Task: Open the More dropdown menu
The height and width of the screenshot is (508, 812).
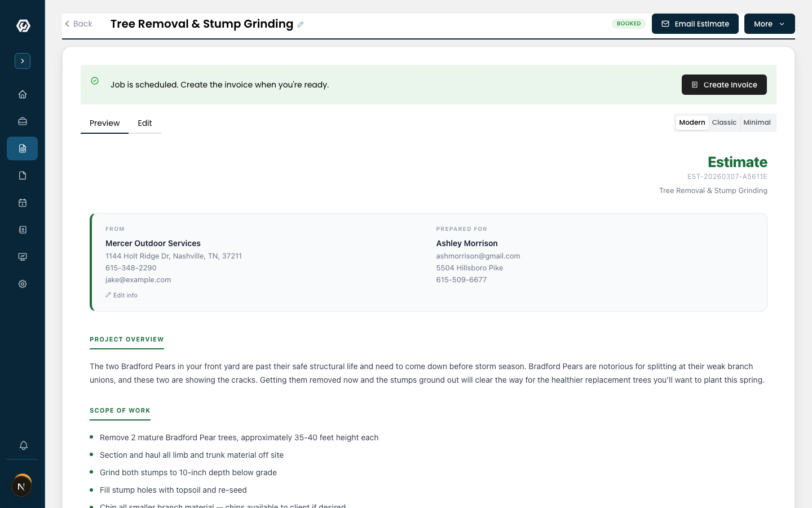Action: 769,24
